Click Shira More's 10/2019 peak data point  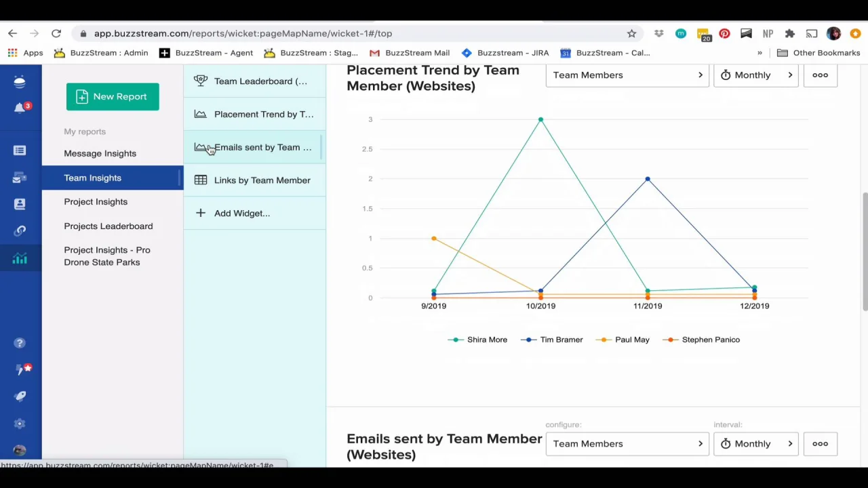click(x=540, y=120)
